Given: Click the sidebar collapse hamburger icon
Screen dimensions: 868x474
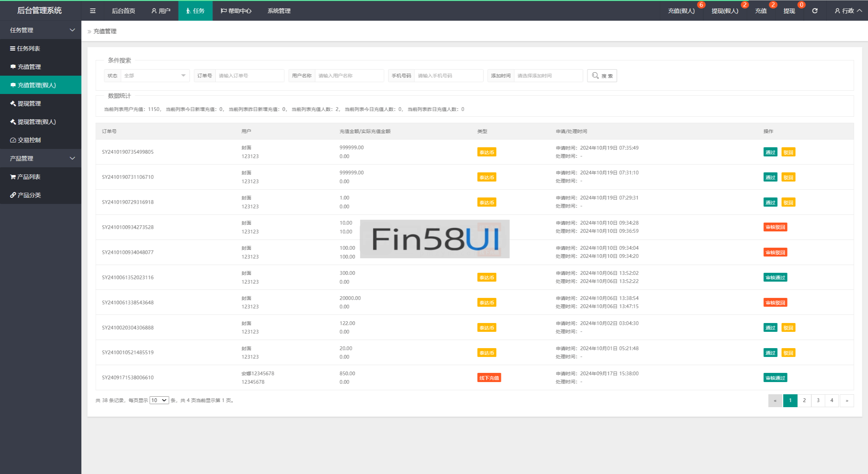Looking at the screenshot, I should coord(93,11).
